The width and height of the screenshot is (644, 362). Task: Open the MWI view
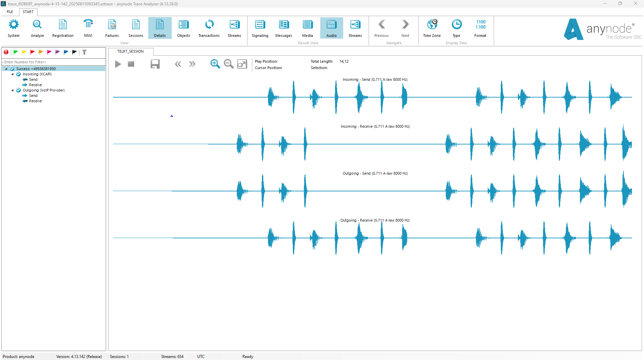point(88,28)
